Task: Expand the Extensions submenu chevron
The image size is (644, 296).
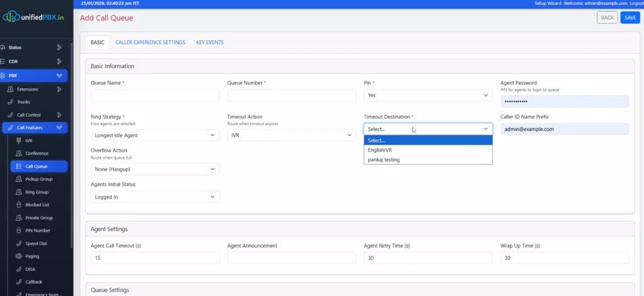Action: coord(59,89)
